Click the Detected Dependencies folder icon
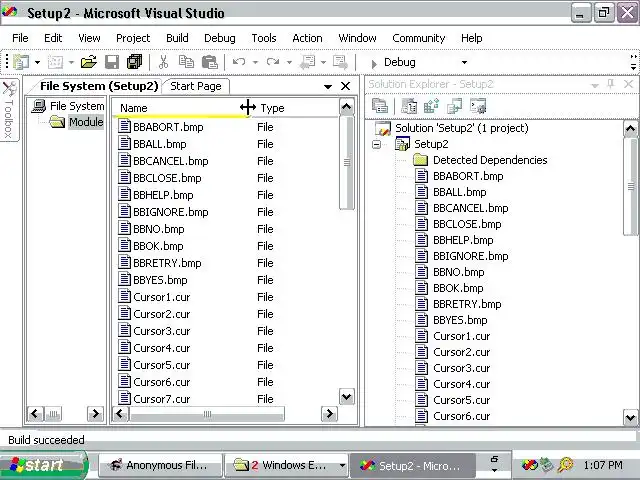The height and width of the screenshot is (480, 640). point(420,160)
